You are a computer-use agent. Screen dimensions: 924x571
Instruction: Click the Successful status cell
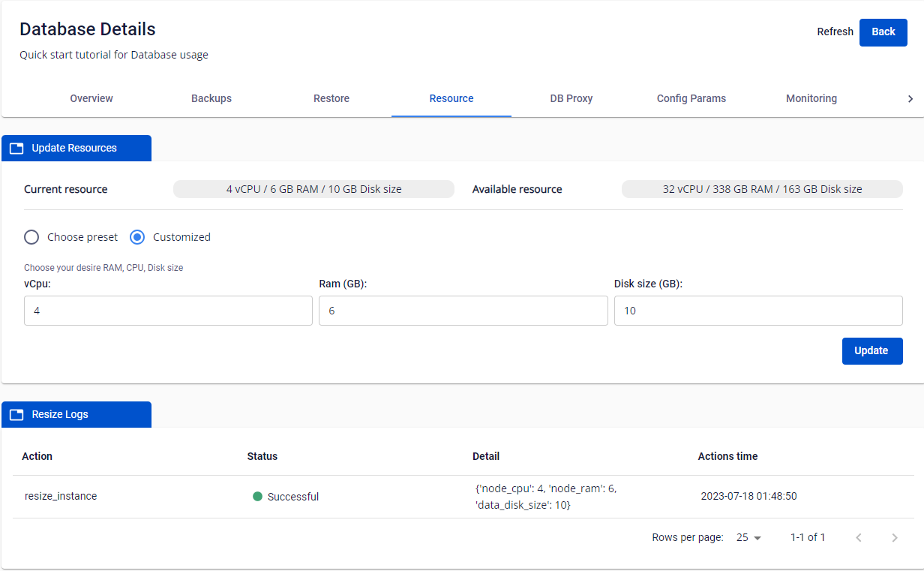tap(286, 497)
